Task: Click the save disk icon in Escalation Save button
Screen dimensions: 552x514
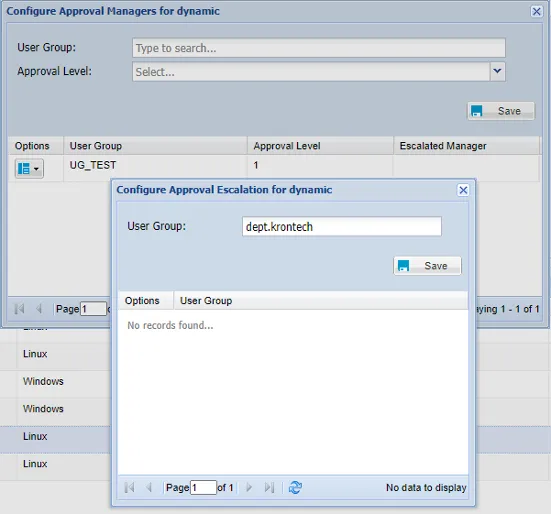Action: (x=403, y=266)
